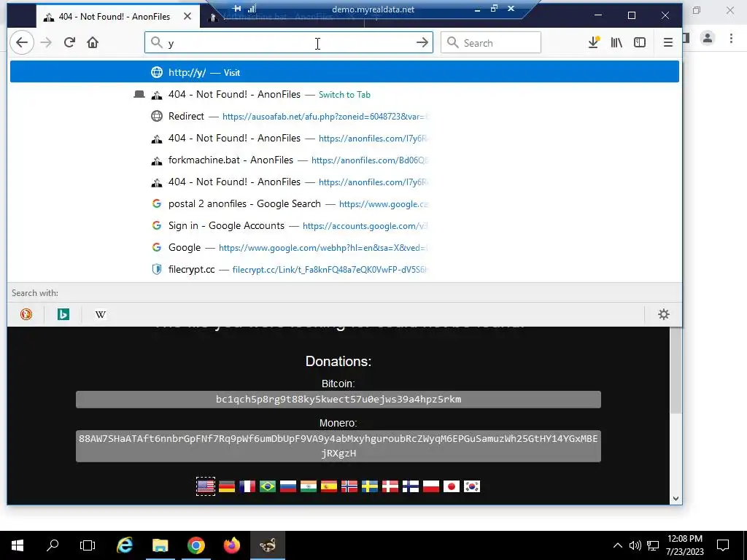Pick the forkmachine.bat - AnonFiles suggestion
747x560 pixels.
click(344, 160)
